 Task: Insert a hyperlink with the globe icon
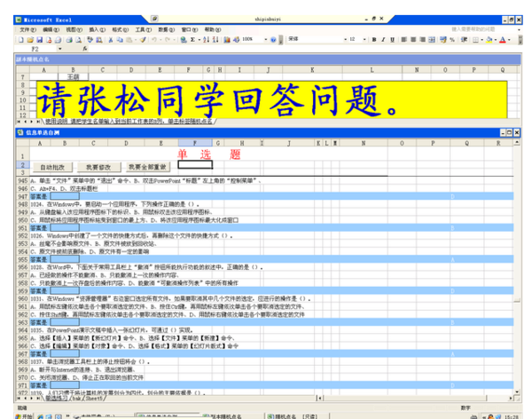click(x=184, y=40)
